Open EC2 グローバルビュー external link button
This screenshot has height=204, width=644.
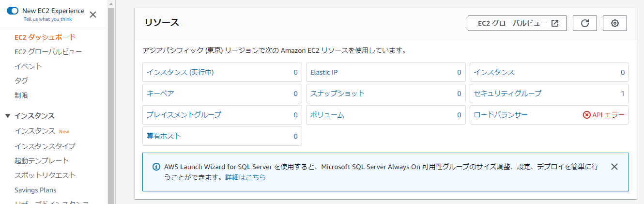pos(517,23)
